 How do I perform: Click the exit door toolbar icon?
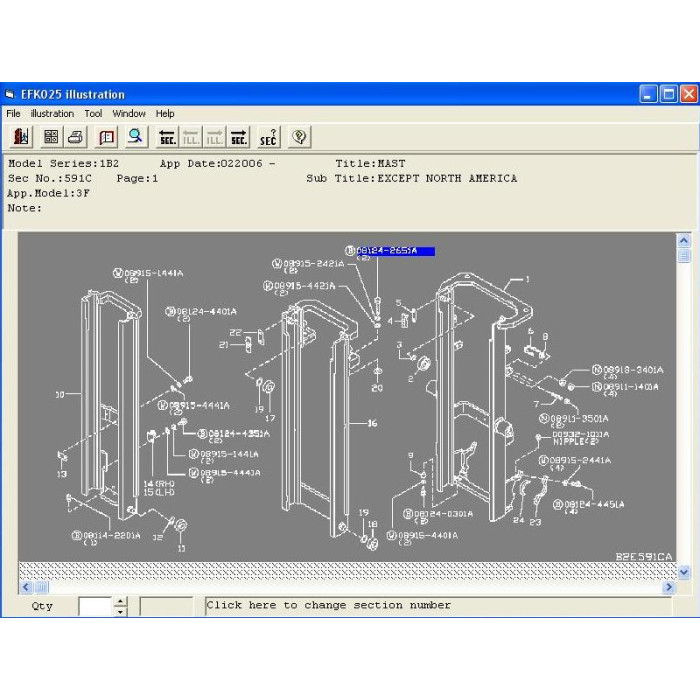[x=21, y=137]
